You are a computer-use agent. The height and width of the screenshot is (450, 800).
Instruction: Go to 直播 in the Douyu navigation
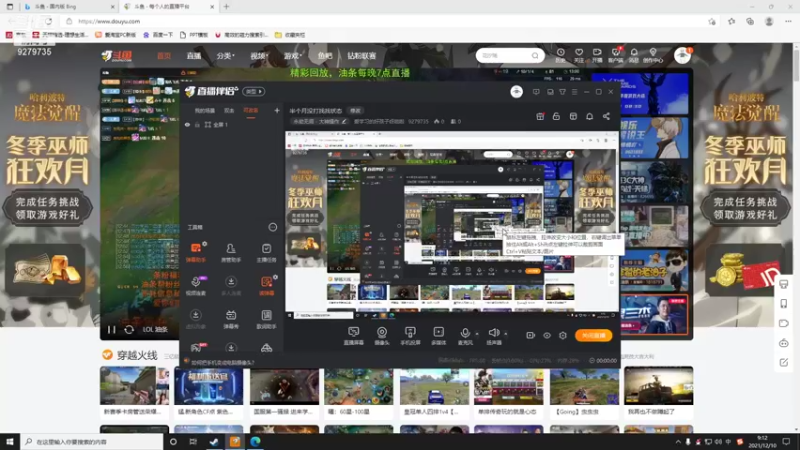[193, 56]
